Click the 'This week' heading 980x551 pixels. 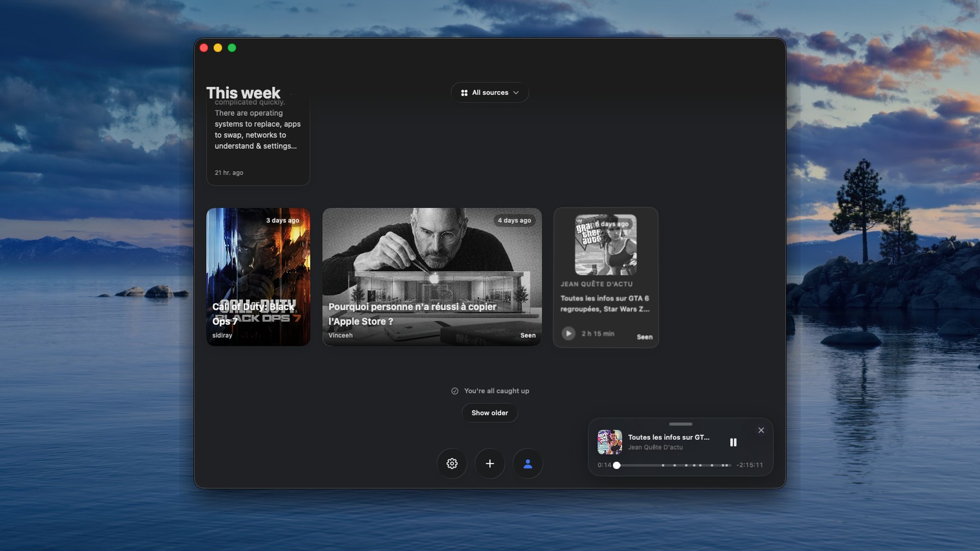tap(243, 93)
